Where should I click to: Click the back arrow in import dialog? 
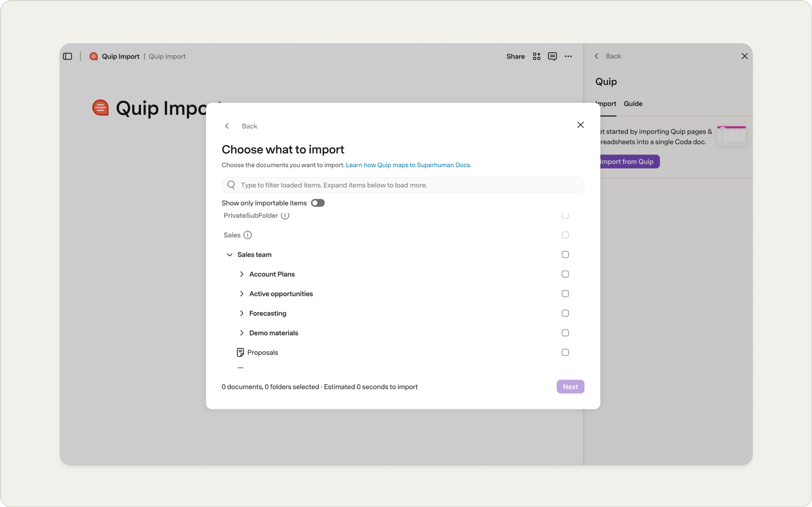[x=227, y=126]
